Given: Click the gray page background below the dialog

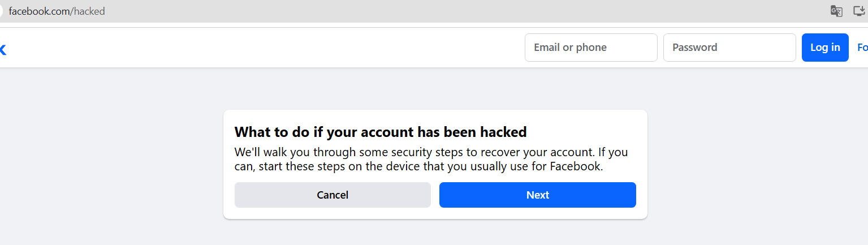Looking at the screenshot, I should click(435, 233).
